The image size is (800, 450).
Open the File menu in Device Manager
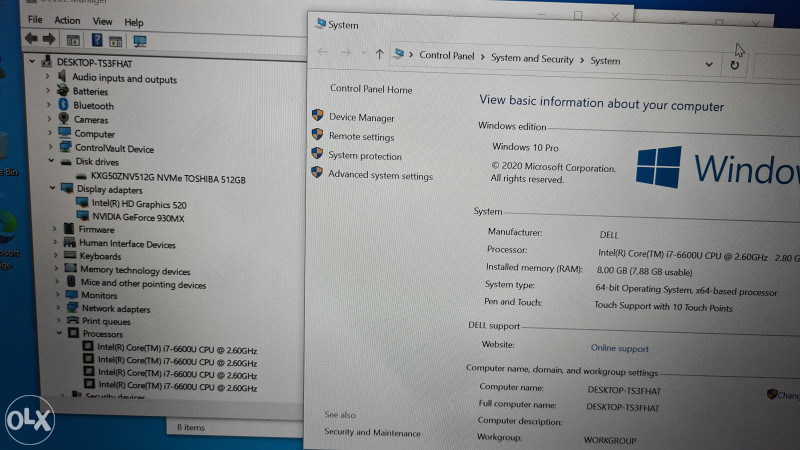click(x=35, y=20)
